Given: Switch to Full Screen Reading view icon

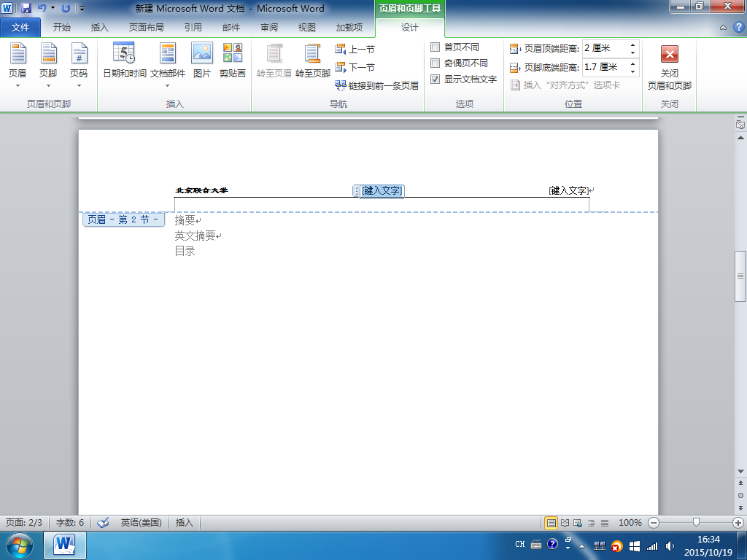Looking at the screenshot, I should (x=565, y=523).
